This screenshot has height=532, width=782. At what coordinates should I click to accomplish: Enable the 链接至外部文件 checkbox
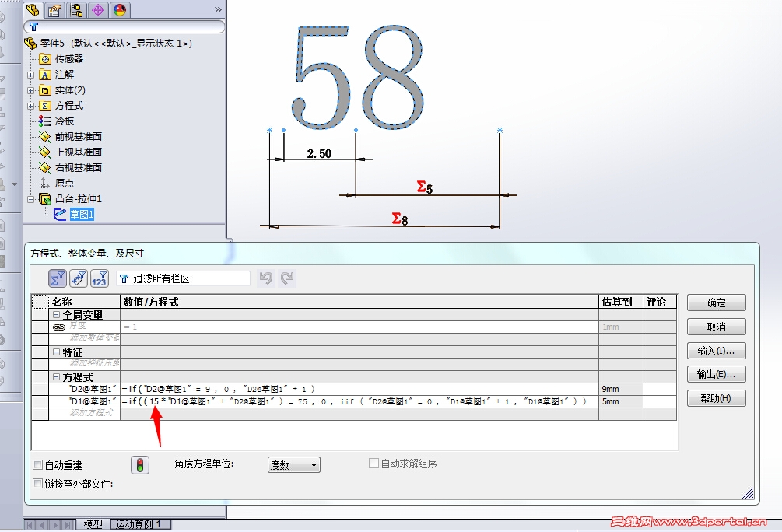(x=37, y=484)
